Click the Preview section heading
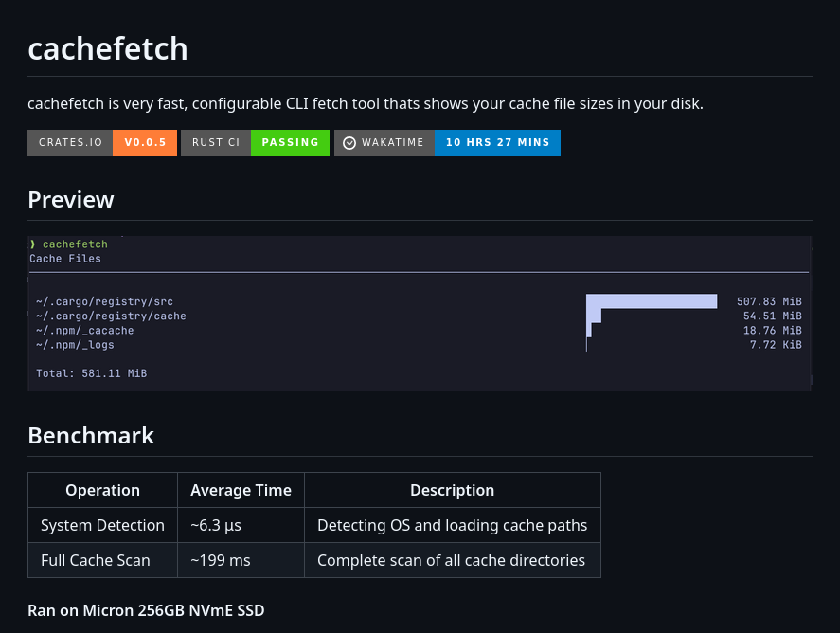The height and width of the screenshot is (633, 840). coord(71,199)
